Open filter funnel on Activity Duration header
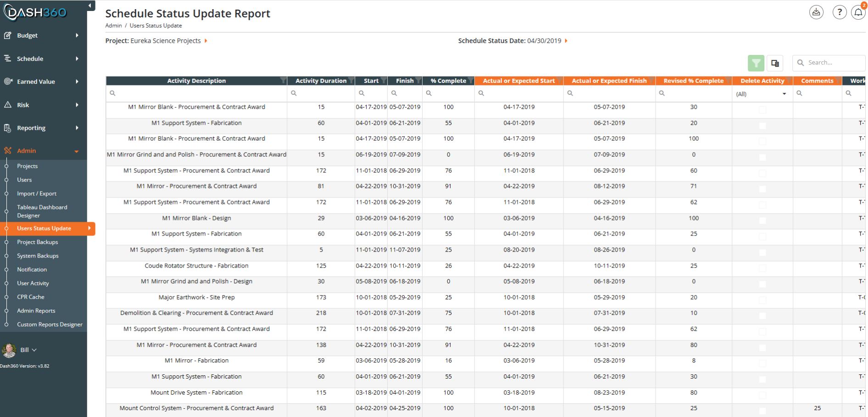 point(351,81)
